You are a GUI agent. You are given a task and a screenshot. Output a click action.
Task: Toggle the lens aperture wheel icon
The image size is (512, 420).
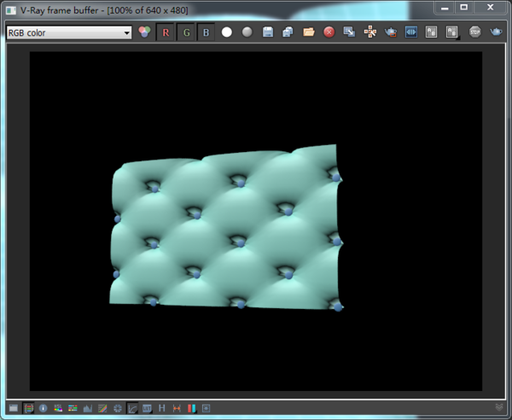click(118, 408)
